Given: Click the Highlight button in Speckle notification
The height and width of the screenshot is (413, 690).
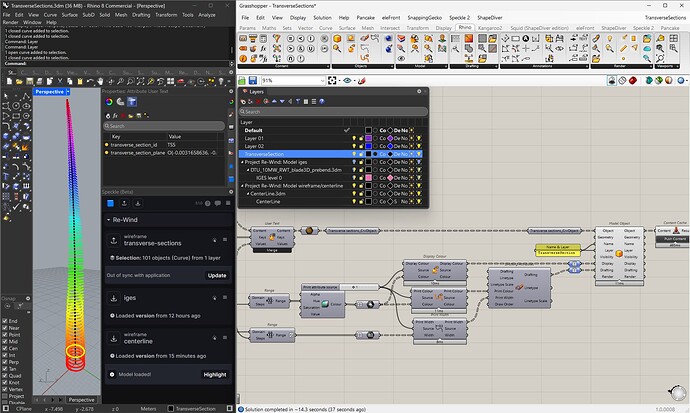Looking at the screenshot, I should pyautogui.click(x=216, y=374).
